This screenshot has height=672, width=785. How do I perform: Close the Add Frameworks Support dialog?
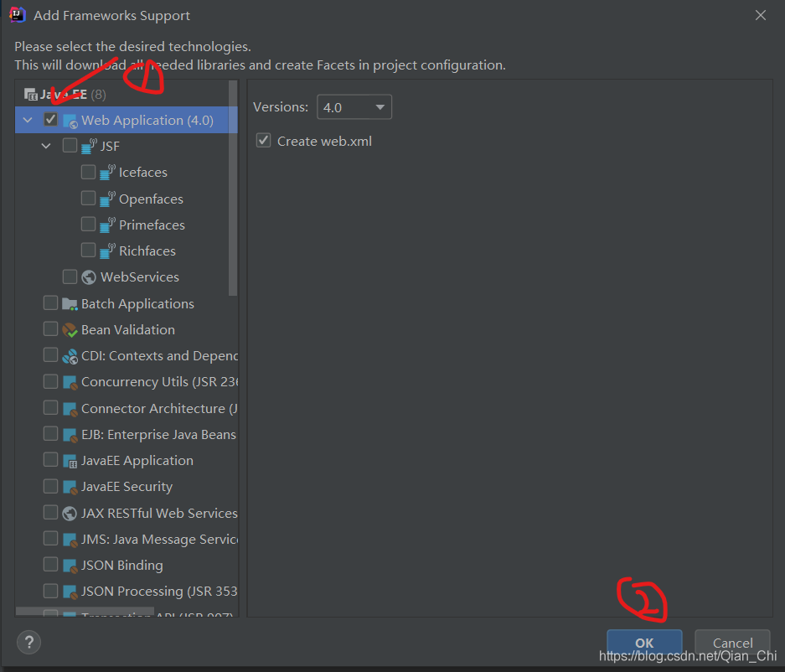[761, 16]
